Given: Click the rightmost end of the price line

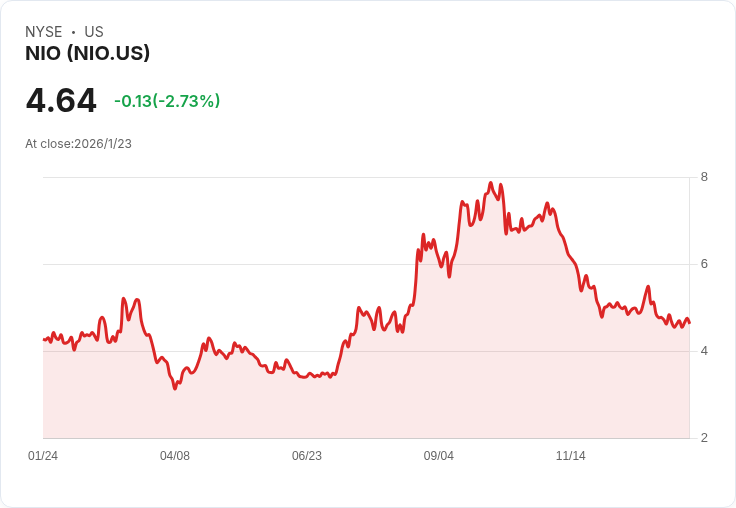Looking at the screenshot, I should [x=689, y=322].
